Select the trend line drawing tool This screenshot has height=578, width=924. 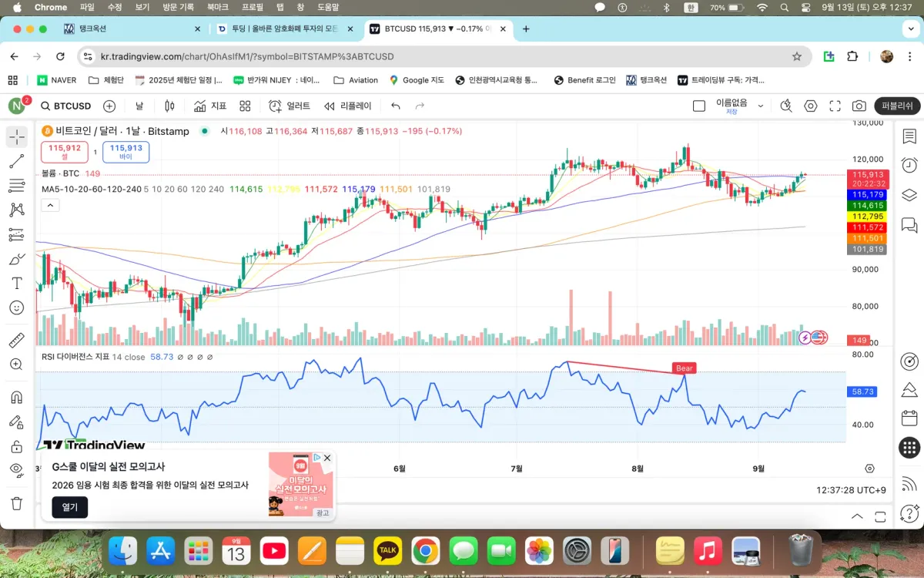coord(16,161)
